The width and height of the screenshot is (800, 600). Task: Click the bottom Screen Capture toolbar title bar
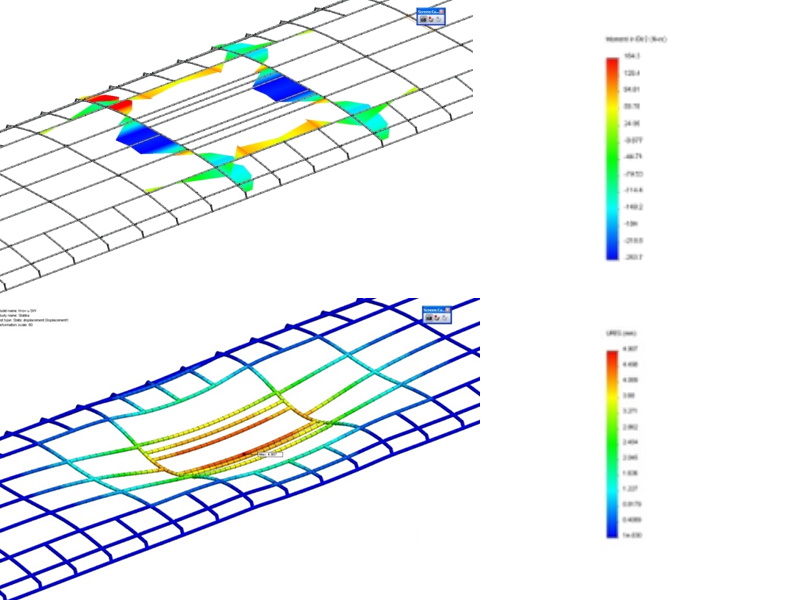pos(432,310)
